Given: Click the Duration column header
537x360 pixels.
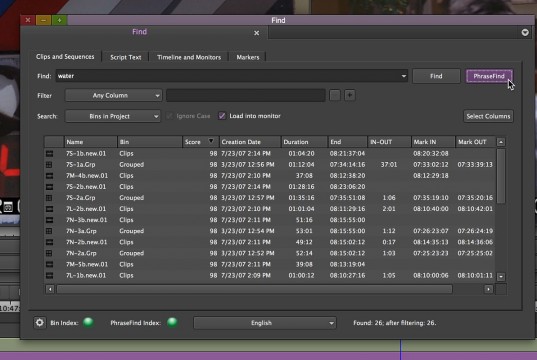Looking at the screenshot, I should (x=304, y=142).
